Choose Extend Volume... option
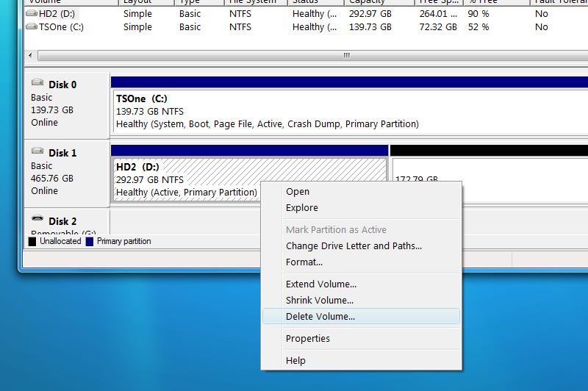 point(321,284)
